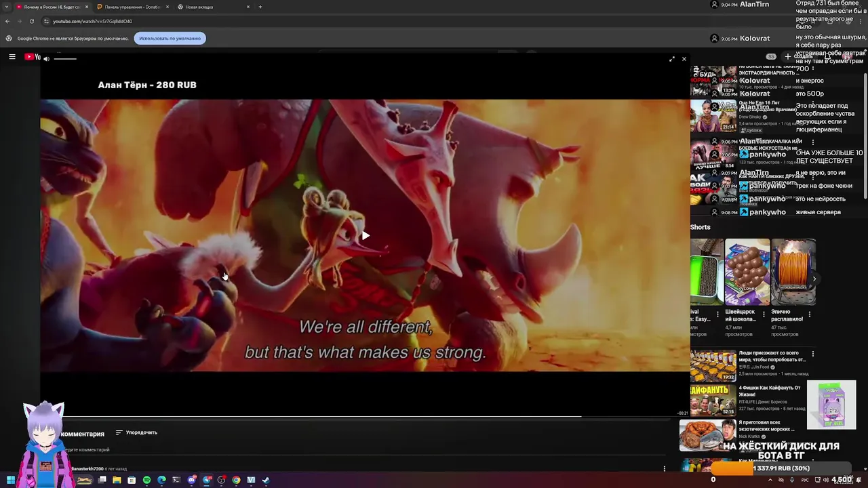Go back with the browser back arrow
The height and width of the screenshot is (488, 868).
(x=7, y=21)
